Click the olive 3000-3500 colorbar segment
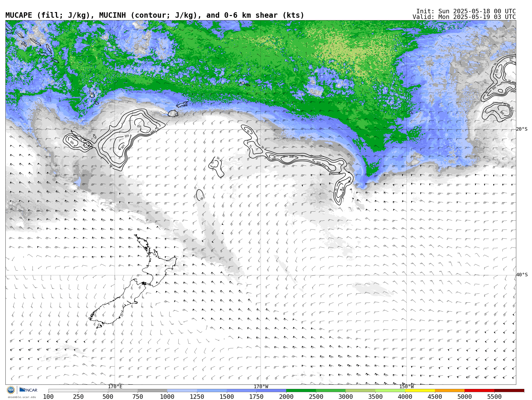Viewport: 532px width, 400px height. click(x=360, y=390)
